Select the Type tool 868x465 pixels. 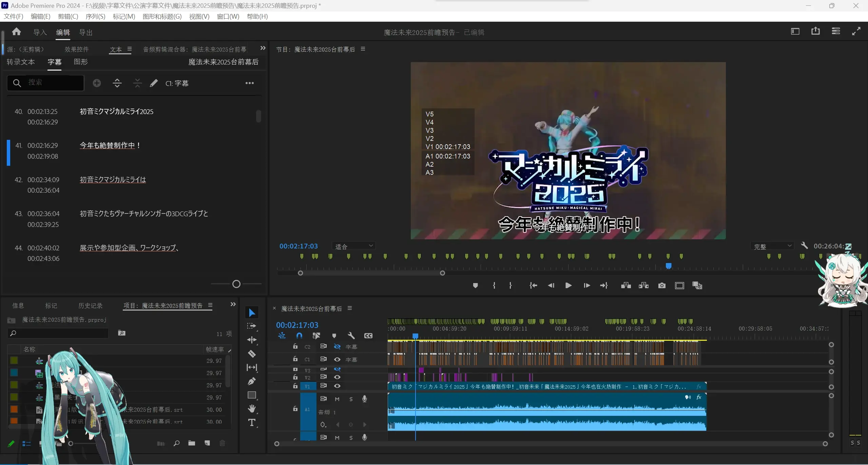click(x=252, y=423)
